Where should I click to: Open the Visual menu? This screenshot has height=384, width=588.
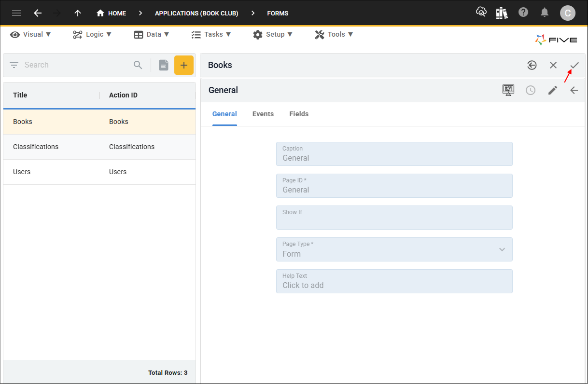(30, 34)
